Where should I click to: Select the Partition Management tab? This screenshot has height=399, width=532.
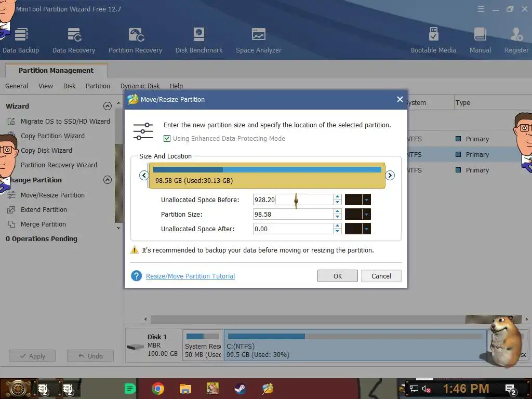tap(56, 70)
